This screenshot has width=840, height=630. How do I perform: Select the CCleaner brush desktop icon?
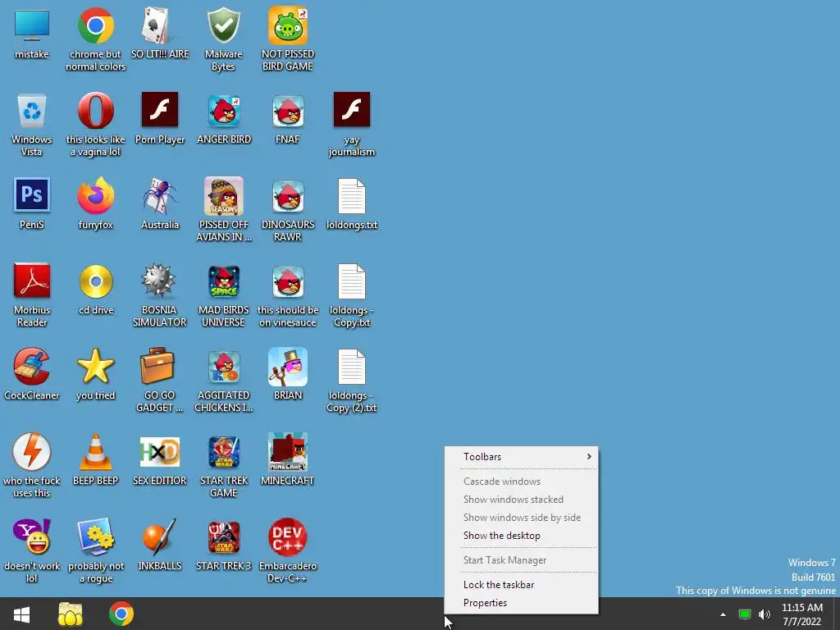pos(32,367)
